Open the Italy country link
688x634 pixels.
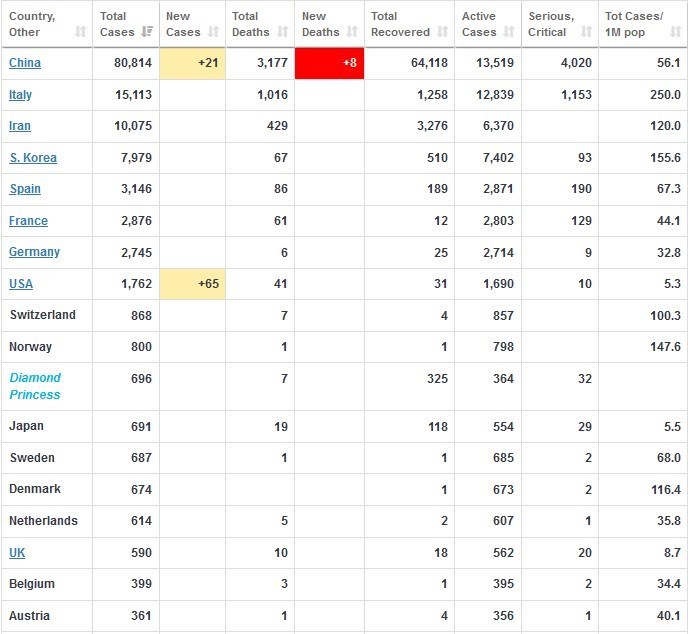click(20, 95)
